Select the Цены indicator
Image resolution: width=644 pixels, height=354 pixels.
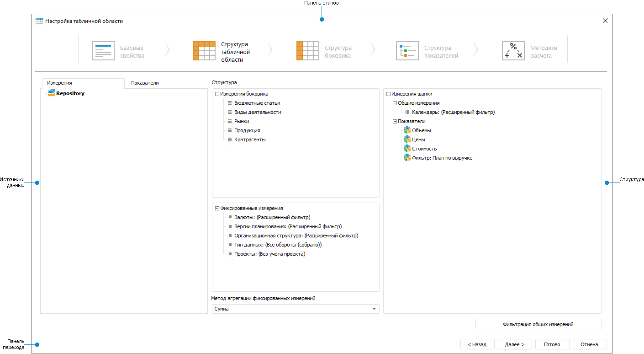pyautogui.click(x=418, y=139)
